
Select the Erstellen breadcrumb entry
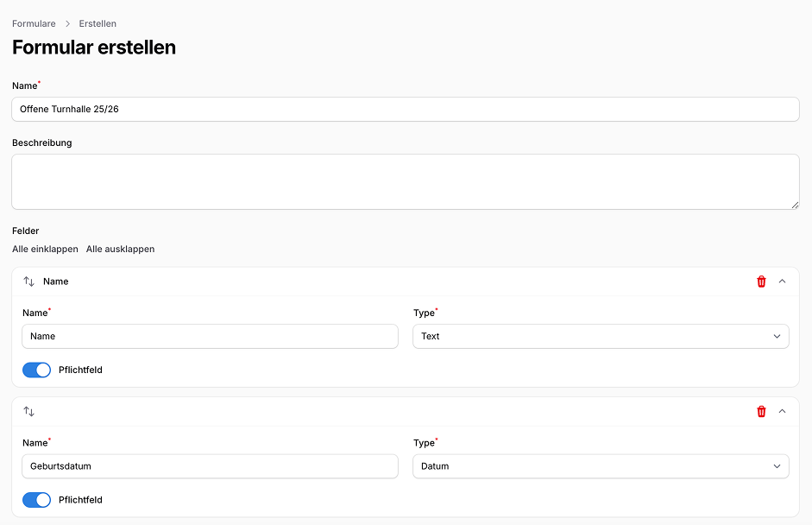(97, 23)
